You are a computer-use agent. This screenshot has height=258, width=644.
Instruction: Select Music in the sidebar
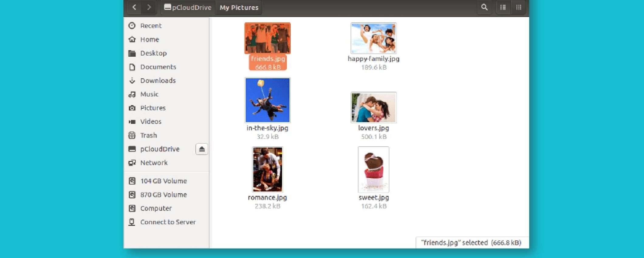[149, 94]
